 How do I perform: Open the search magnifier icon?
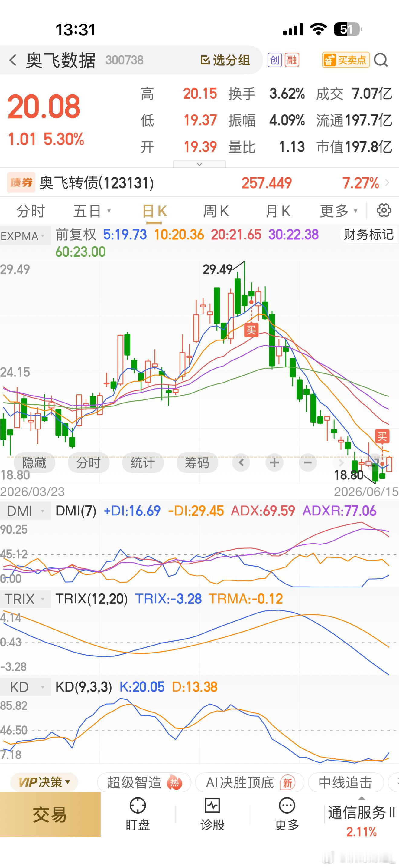click(381, 60)
